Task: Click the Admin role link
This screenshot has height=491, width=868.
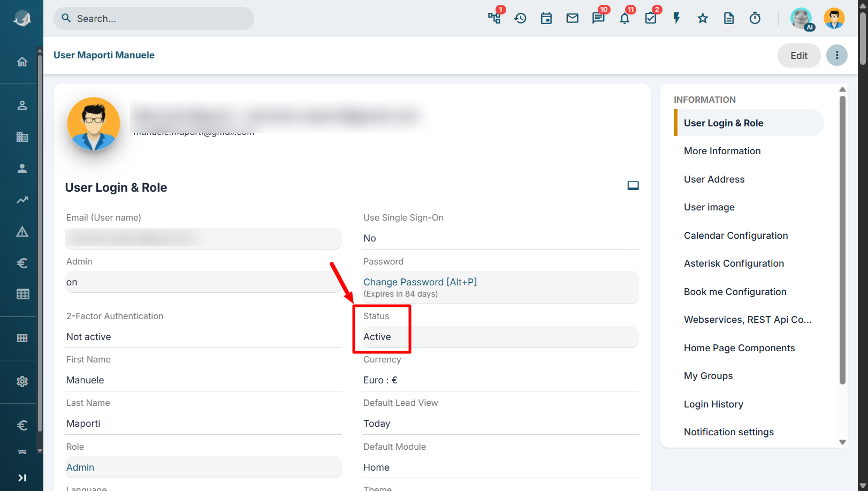Action: [80, 467]
